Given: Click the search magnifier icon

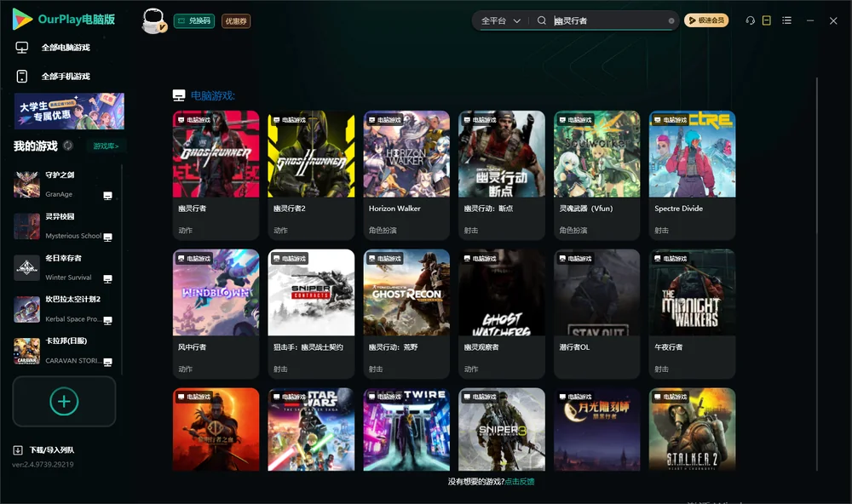Looking at the screenshot, I should pyautogui.click(x=541, y=20).
